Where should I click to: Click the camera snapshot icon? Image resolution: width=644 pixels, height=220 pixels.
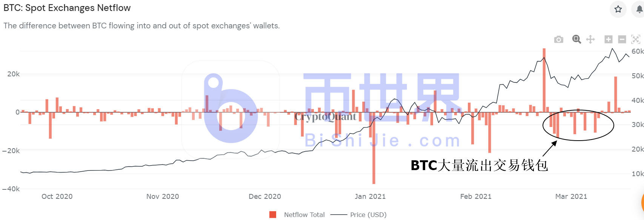(558, 39)
